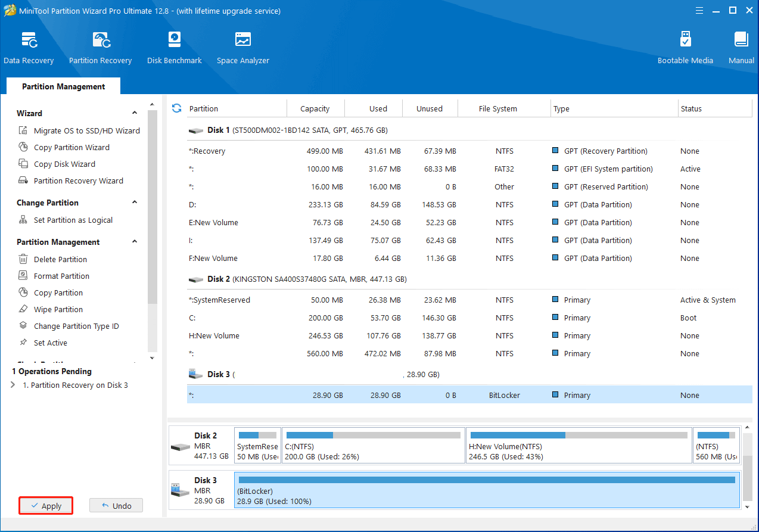Select the I: partition row
The width and height of the screenshot is (759, 532).
pos(469,240)
